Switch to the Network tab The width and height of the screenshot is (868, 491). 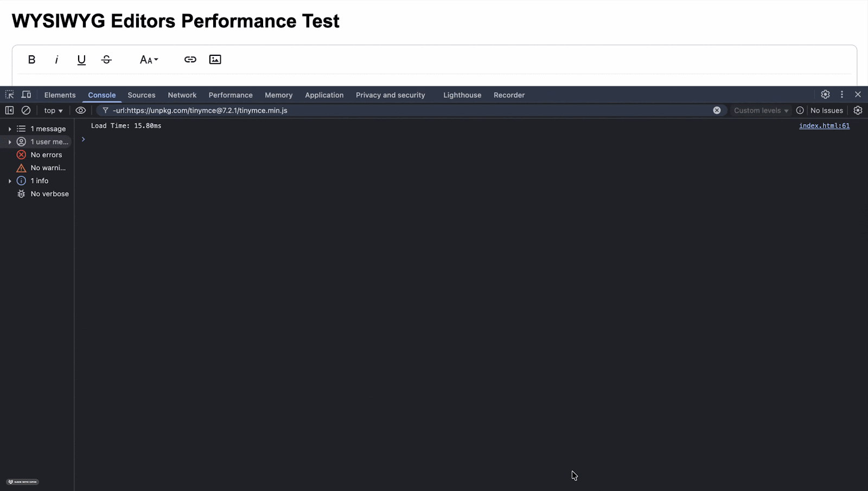pos(182,95)
